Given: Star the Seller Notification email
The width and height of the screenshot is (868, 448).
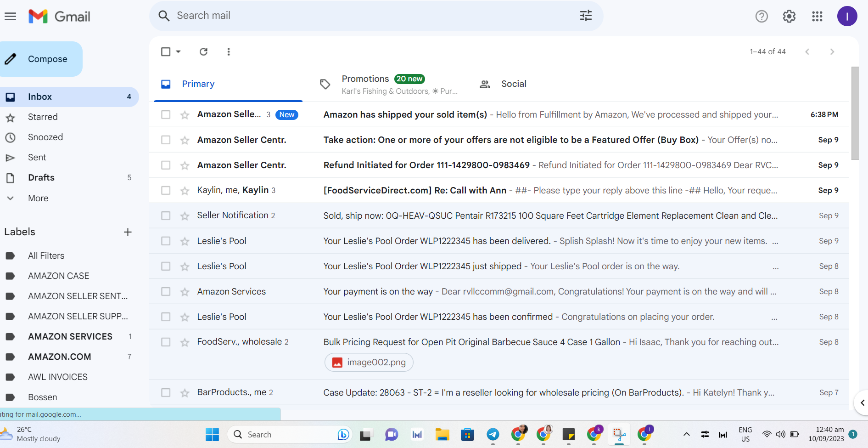Looking at the screenshot, I should pos(185,215).
